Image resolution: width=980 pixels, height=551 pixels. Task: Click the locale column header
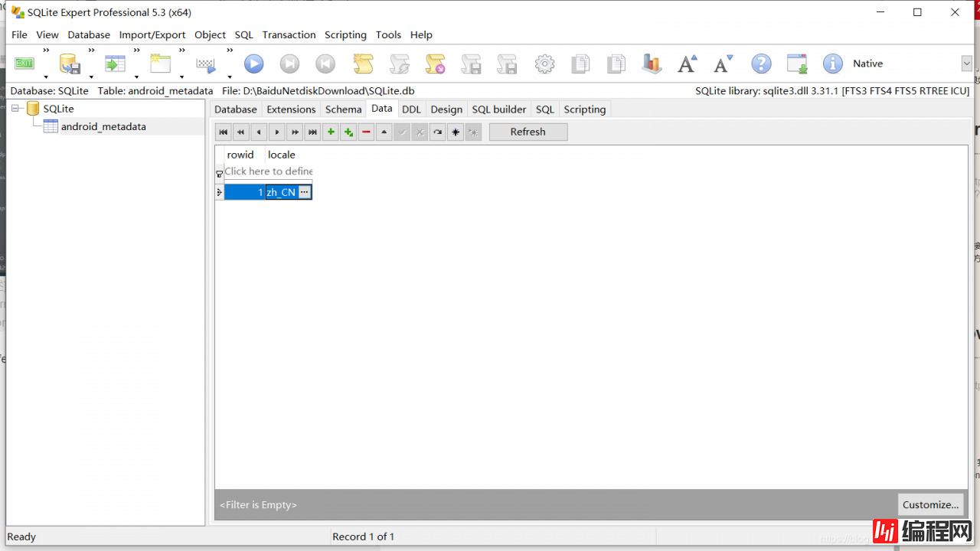coord(288,155)
